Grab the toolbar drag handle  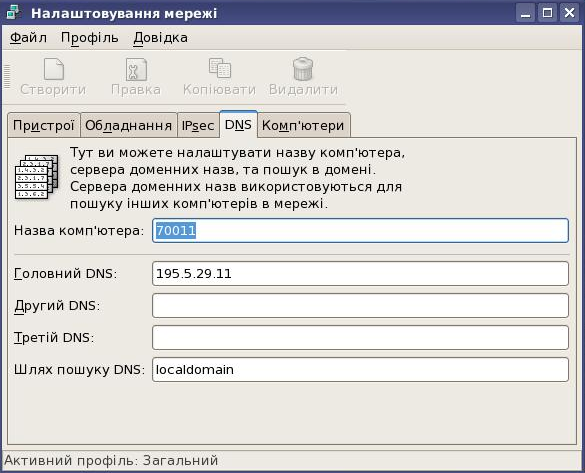(x=7, y=77)
